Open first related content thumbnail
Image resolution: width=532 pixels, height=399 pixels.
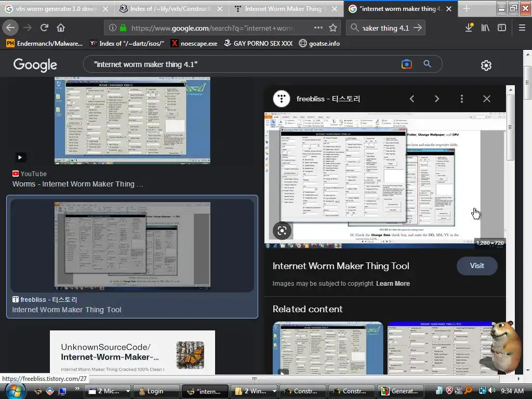tap(328, 348)
